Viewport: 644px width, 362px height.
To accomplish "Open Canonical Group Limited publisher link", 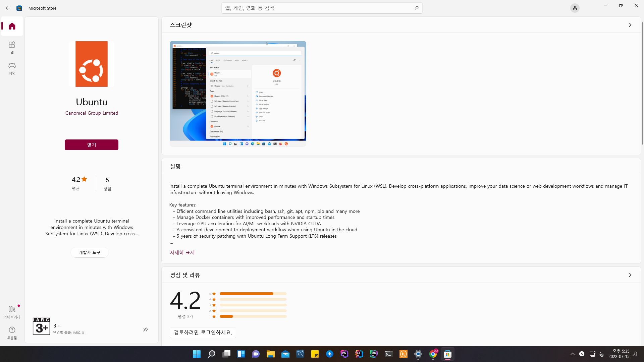I will (x=92, y=113).
